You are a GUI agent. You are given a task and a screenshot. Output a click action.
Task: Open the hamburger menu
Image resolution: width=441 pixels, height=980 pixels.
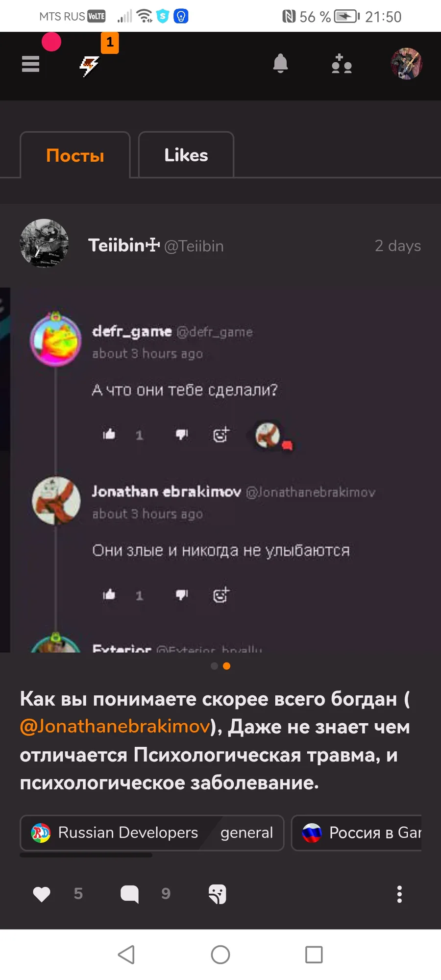click(x=30, y=64)
